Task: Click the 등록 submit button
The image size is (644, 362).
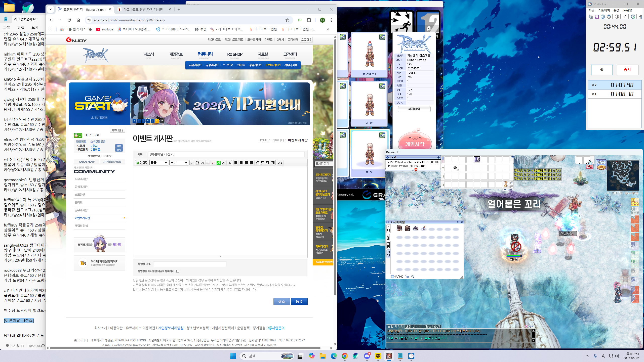Action: [x=299, y=301]
